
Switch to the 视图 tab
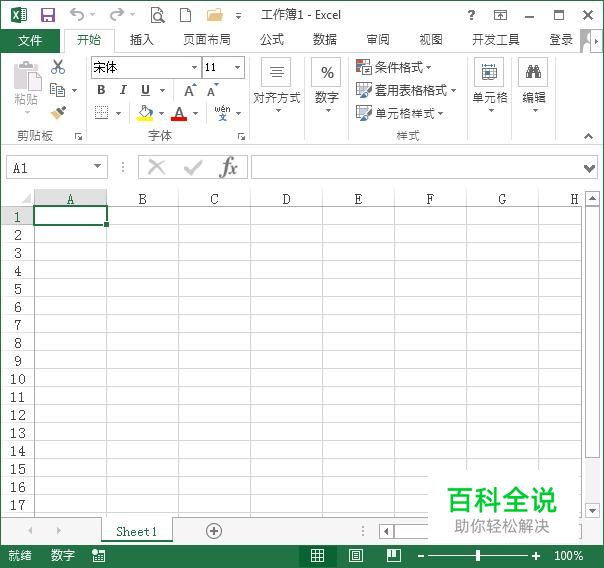[431, 40]
